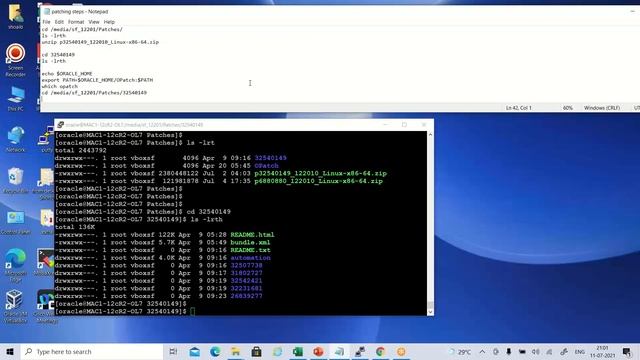Switch to Excel on the taskbar
640x360 pixels.
click(x=298, y=351)
